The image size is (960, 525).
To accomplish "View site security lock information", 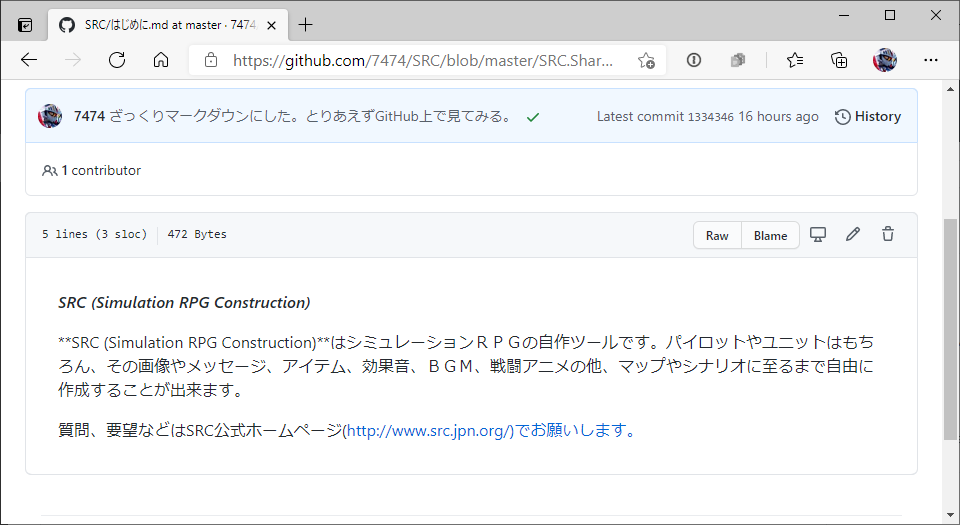I will tap(211, 60).
